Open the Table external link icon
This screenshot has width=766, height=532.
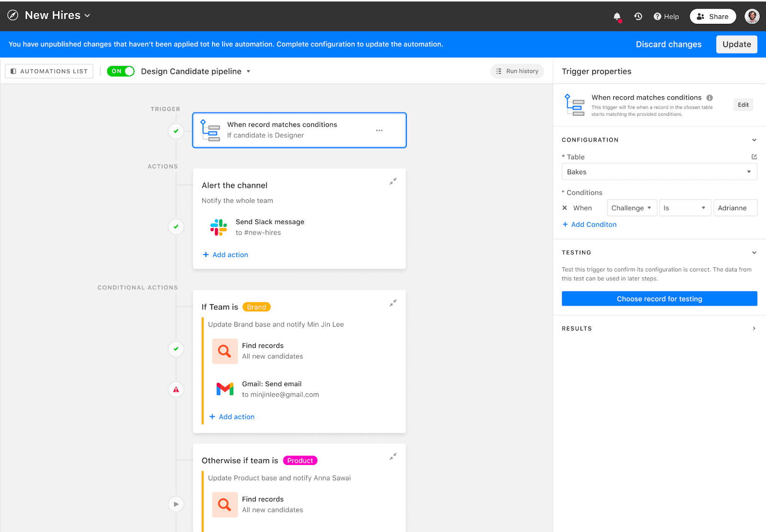(754, 157)
